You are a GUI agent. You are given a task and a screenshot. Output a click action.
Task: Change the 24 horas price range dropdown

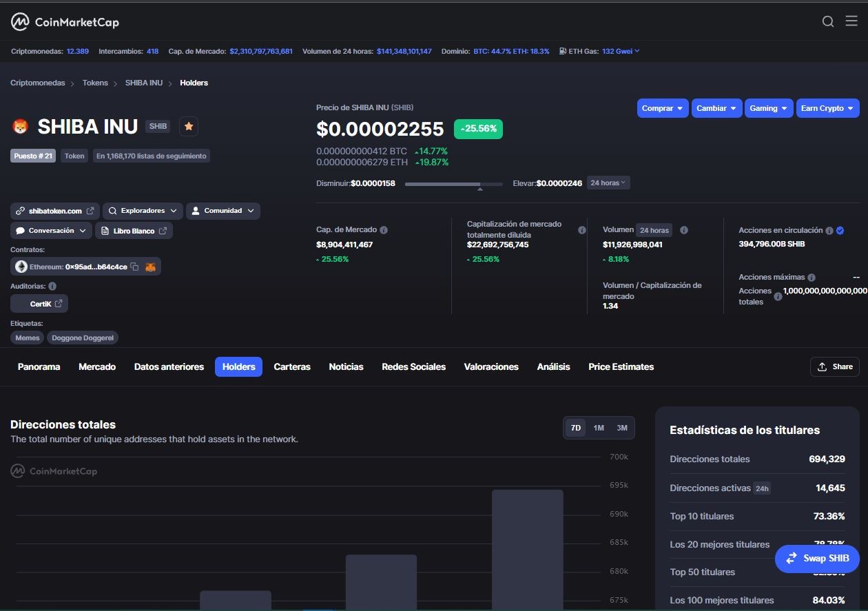(x=608, y=183)
